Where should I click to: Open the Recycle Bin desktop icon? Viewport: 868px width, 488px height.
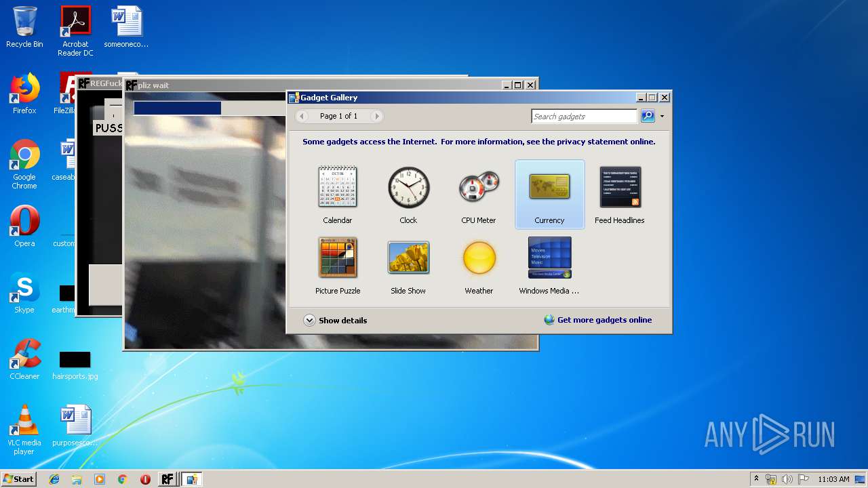[24, 27]
